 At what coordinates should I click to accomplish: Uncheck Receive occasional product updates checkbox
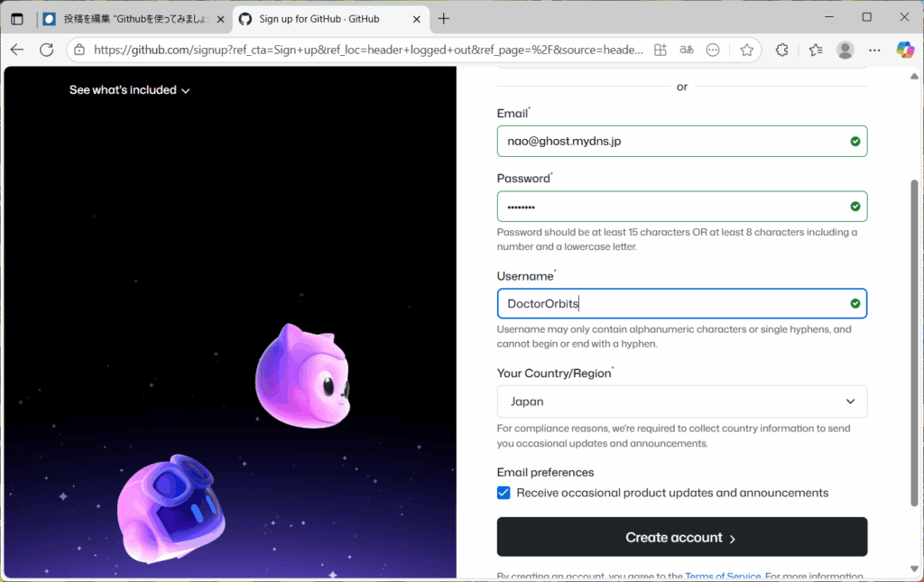(504, 493)
